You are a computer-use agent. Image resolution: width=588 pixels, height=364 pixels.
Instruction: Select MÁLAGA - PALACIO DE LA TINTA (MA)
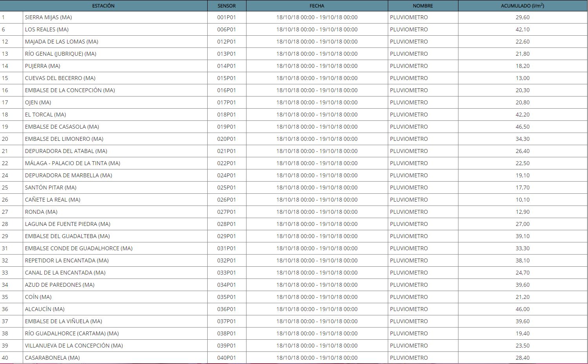click(73, 163)
